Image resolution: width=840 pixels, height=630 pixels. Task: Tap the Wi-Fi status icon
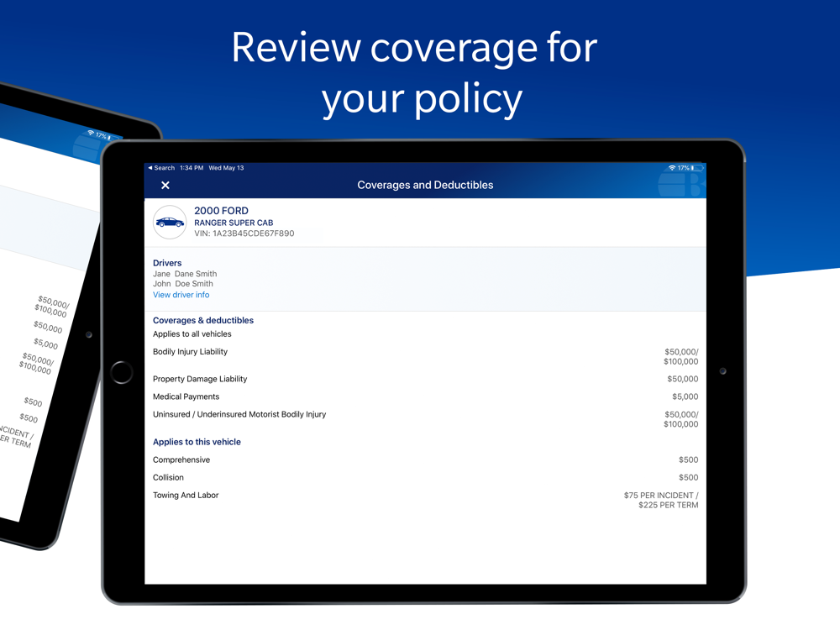click(672, 168)
